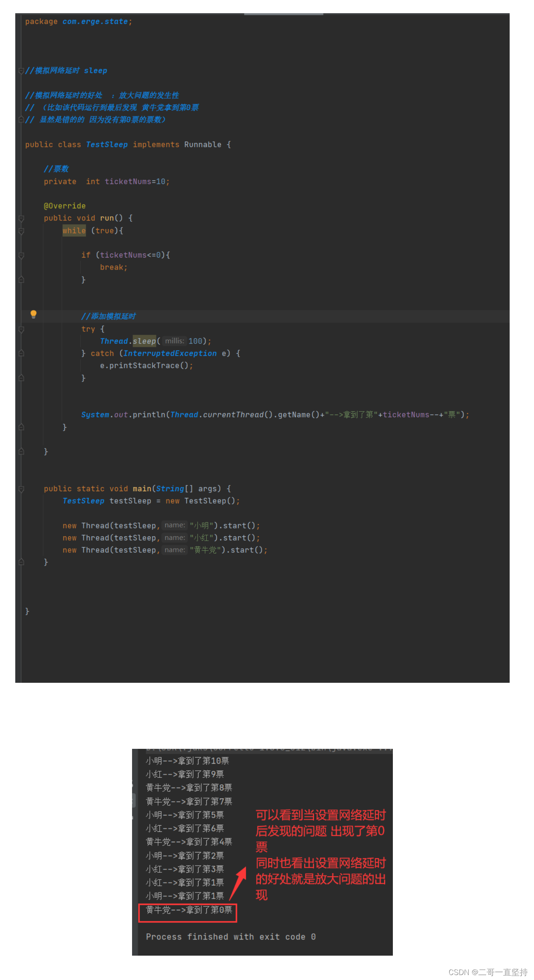Click ticketNums-- in the println line
The width and height of the screenshot is (534, 980).
click(x=411, y=415)
